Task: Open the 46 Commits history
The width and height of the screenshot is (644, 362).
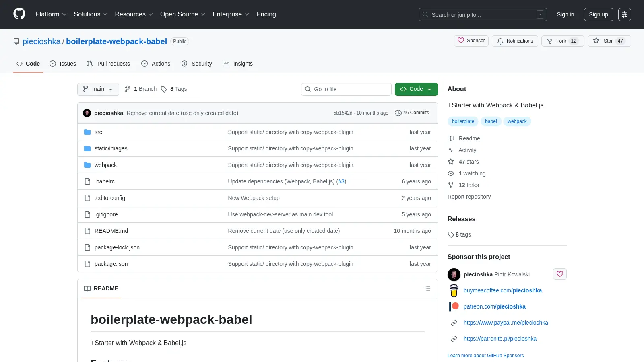Action: point(412,113)
